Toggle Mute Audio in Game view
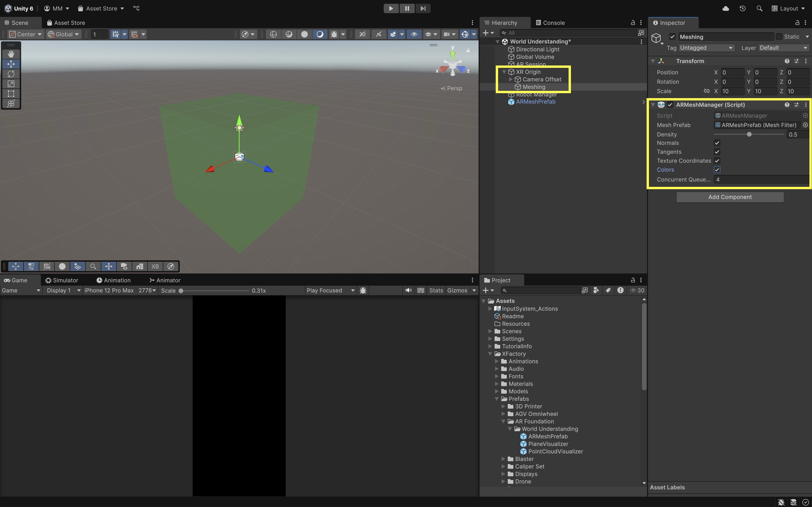 coord(408,290)
